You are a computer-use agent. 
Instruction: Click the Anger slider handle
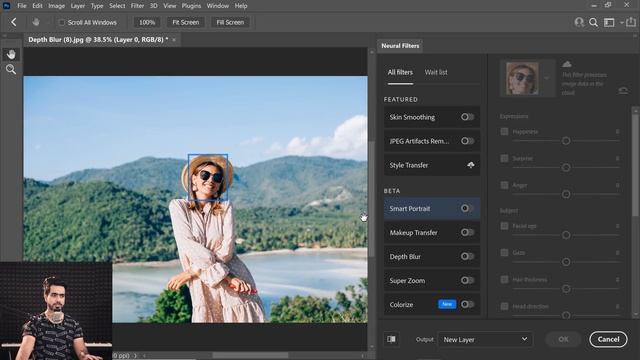566,194
